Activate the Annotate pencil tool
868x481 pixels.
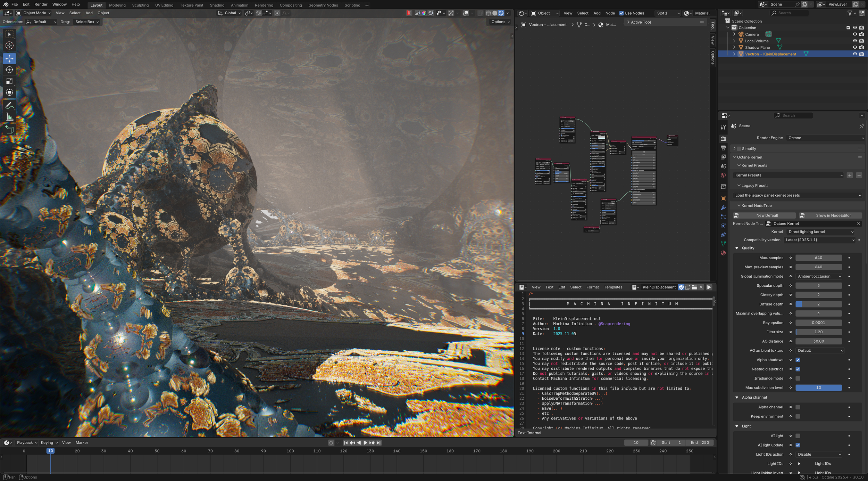pos(9,105)
